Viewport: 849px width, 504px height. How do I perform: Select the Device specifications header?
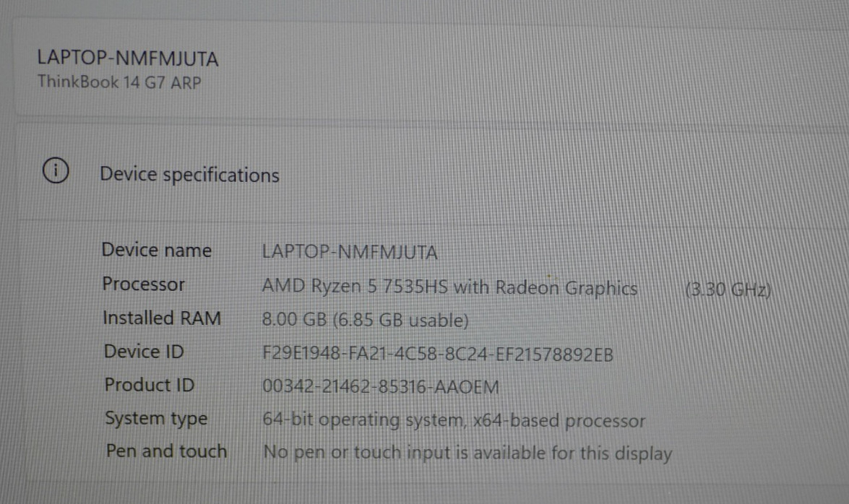coord(189,175)
